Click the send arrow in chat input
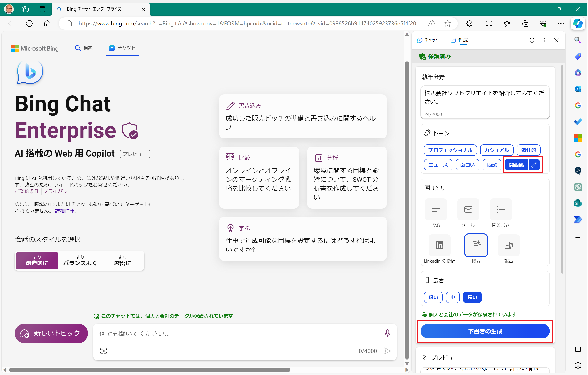The width and height of the screenshot is (588, 375). [x=387, y=351]
